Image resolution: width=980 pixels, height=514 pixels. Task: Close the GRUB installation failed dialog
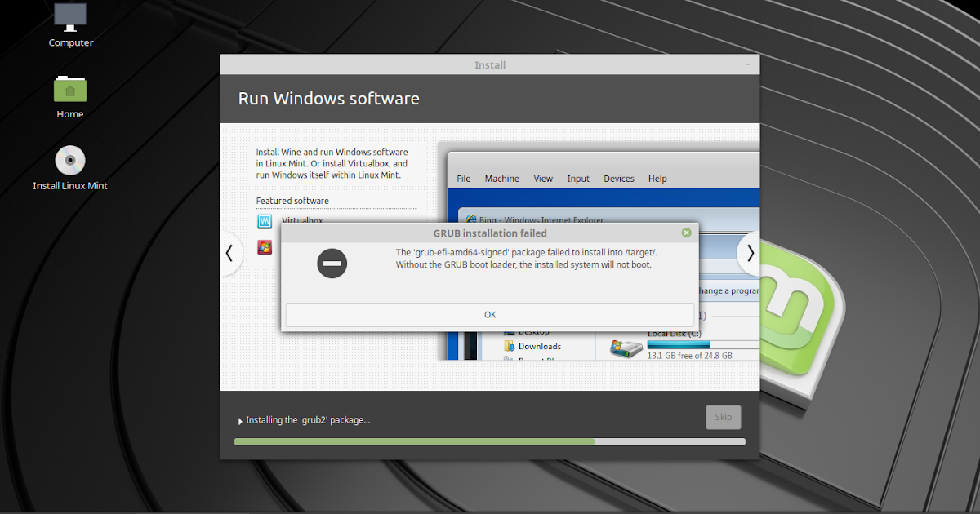(687, 233)
